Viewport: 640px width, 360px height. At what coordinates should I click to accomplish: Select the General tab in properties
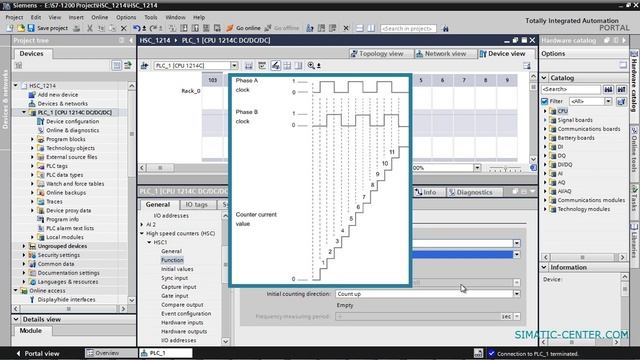pos(158,204)
